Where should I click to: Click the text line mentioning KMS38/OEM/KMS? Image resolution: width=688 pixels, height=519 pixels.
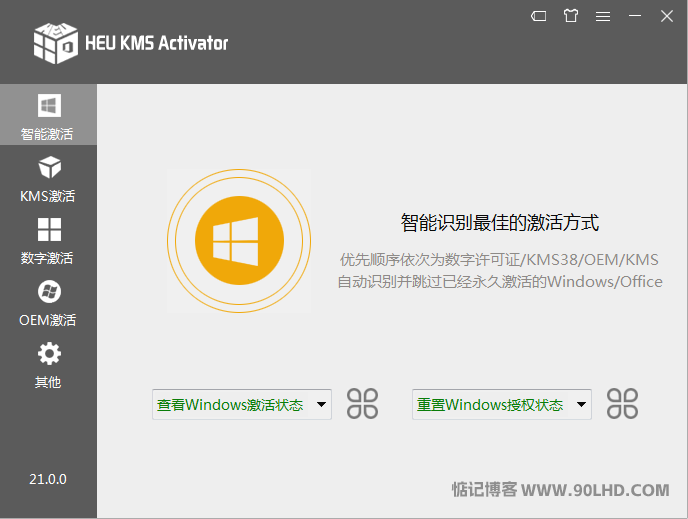499,260
